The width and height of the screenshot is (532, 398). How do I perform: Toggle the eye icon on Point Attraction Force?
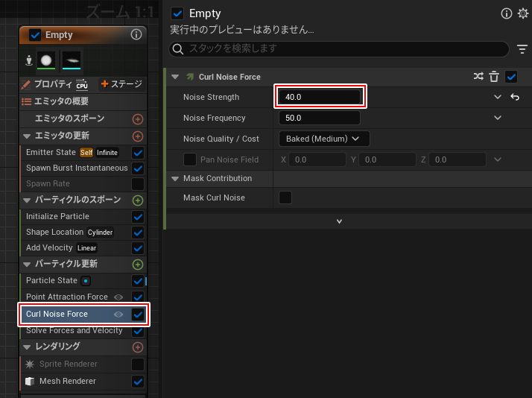118,297
